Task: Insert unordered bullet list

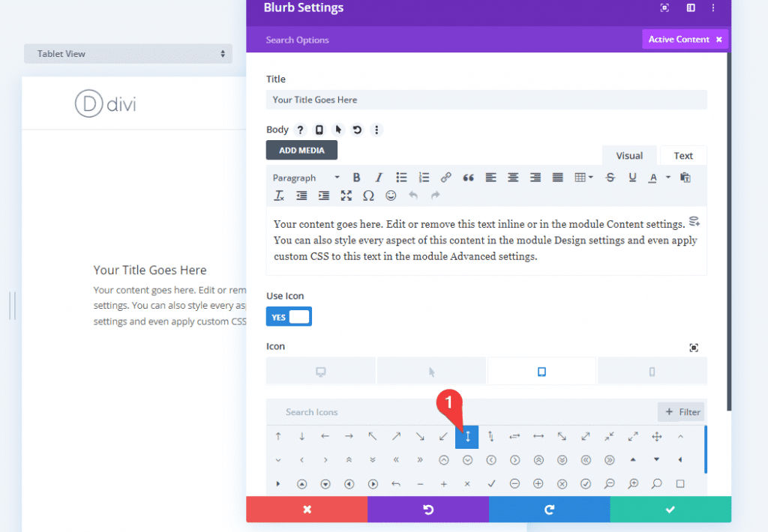Action: 402,178
